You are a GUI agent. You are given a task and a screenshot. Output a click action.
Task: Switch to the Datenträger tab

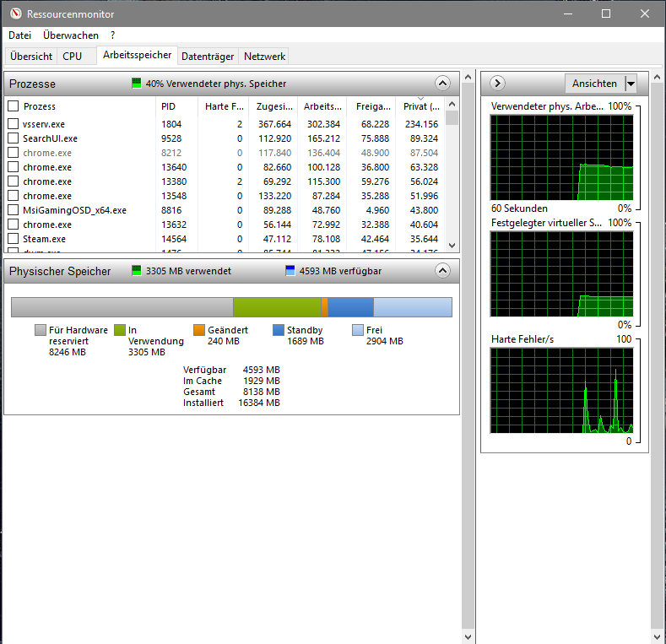[208, 56]
